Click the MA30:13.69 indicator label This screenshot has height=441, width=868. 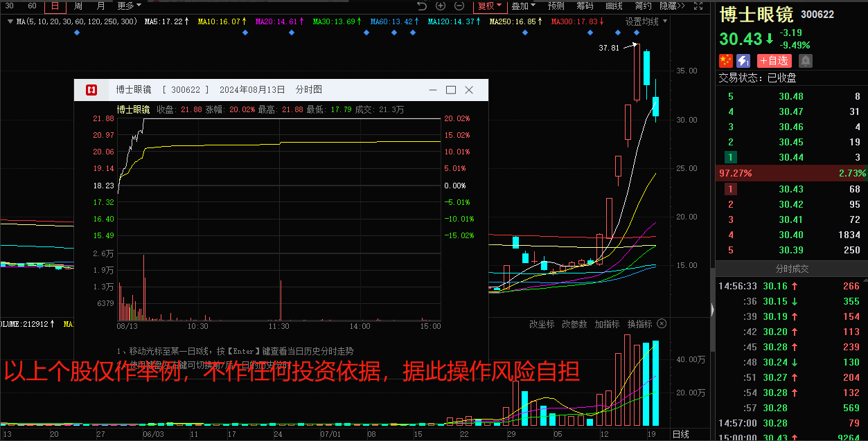(336, 21)
